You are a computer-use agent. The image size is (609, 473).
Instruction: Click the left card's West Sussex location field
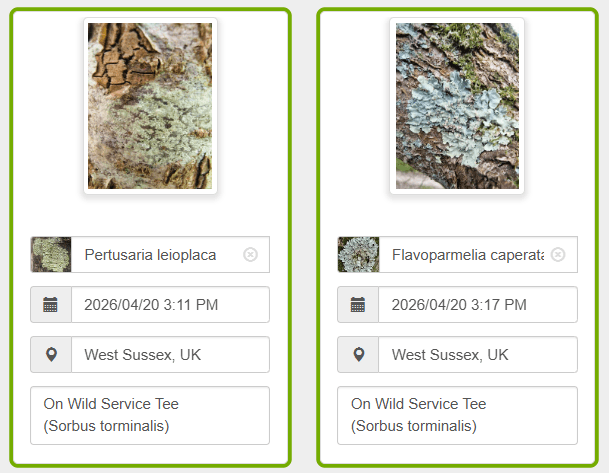pyautogui.click(x=170, y=355)
